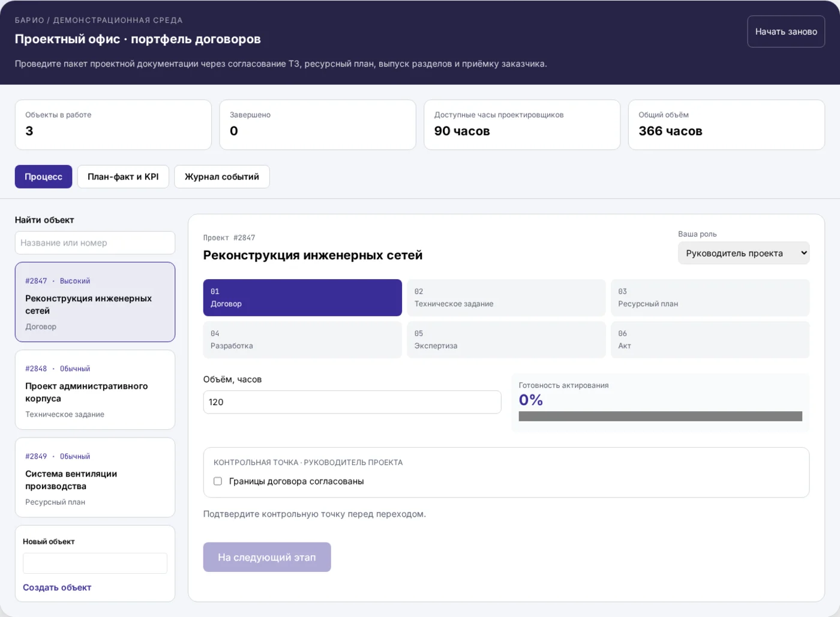The height and width of the screenshot is (617, 840).
Task: Click the «Готовность актирования» progress bar
Action: tap(661, 417)
